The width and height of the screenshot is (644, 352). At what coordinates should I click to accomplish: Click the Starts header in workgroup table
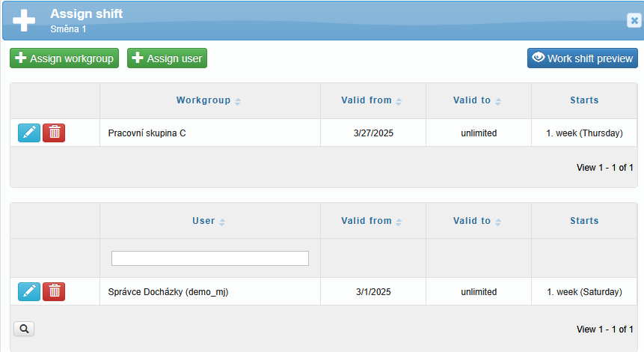point(584,100)
